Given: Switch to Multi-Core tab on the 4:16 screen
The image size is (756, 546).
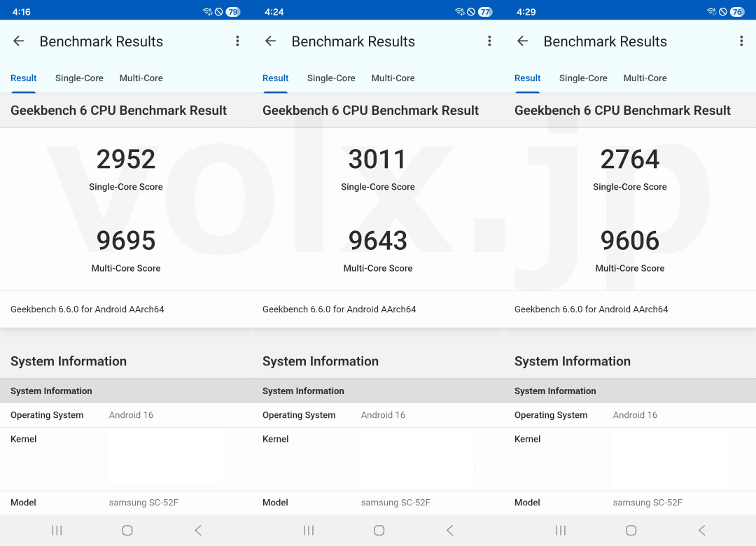Looking at the screenshot, I should 141,78.
